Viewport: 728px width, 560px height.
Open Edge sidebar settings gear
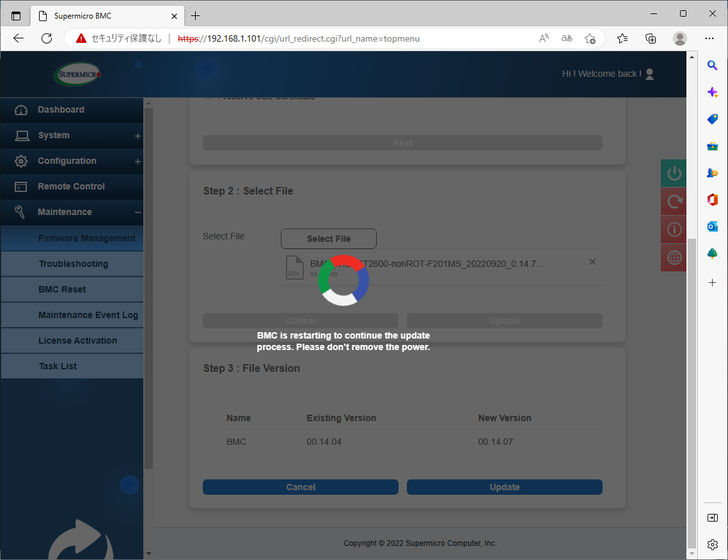pos(713,545)
